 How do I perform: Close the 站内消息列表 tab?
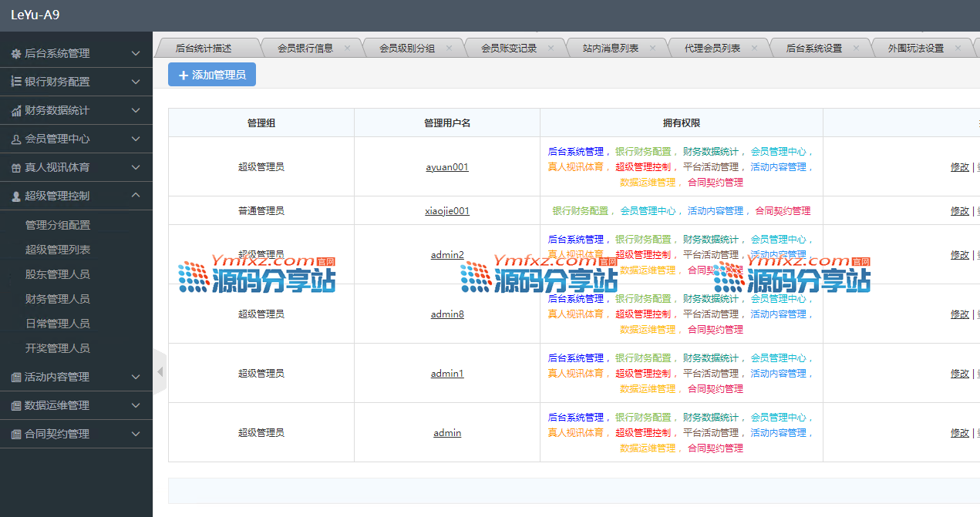(x=652, y=48)
